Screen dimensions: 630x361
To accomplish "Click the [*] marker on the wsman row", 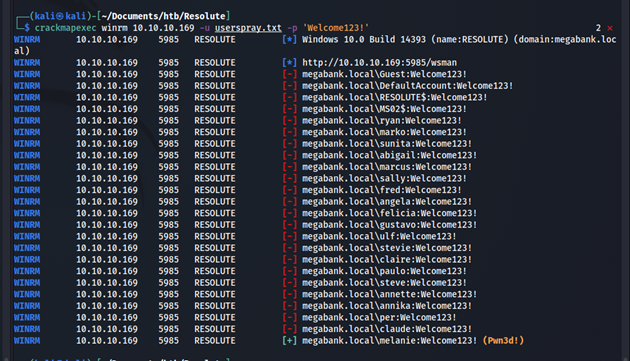I will tap(289, 63).
